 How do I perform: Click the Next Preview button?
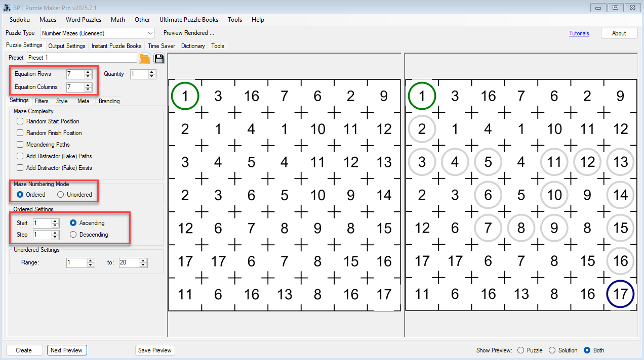point(66,350)
